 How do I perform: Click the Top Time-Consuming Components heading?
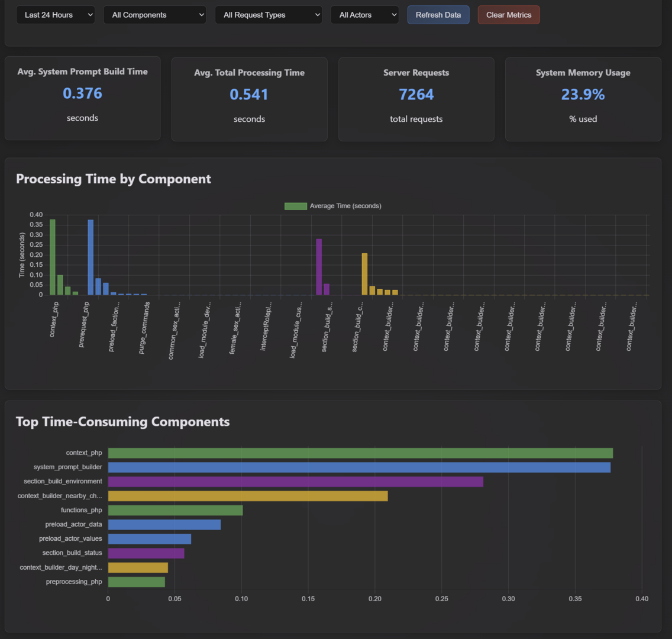(x=122, y=422)
